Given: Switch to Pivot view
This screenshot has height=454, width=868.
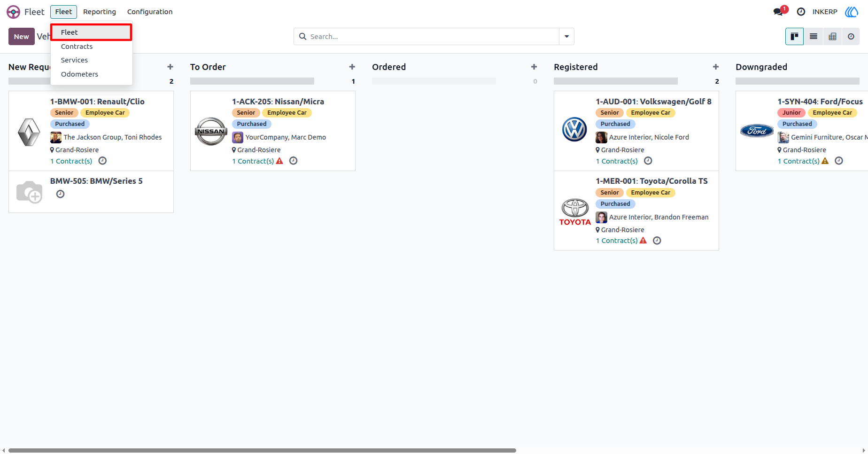Looking at the screenshot, I should [x=832, y=36].
